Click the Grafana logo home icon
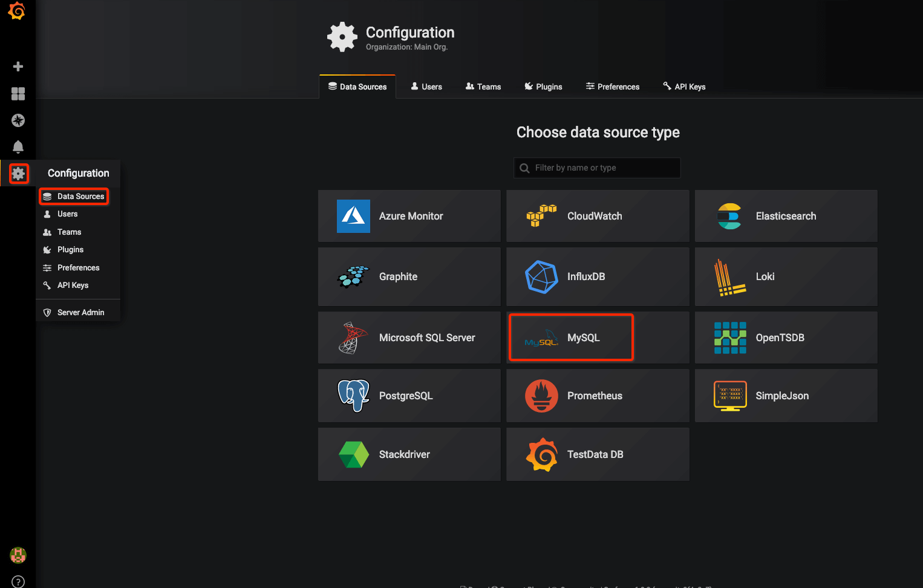The height and width of the screenshot is (588, 923). coord(17,11)
